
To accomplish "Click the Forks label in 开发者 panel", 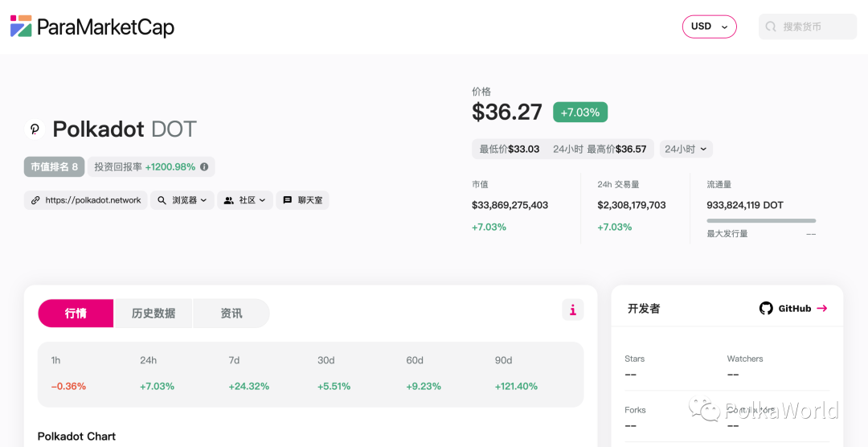I will (635, 410).
